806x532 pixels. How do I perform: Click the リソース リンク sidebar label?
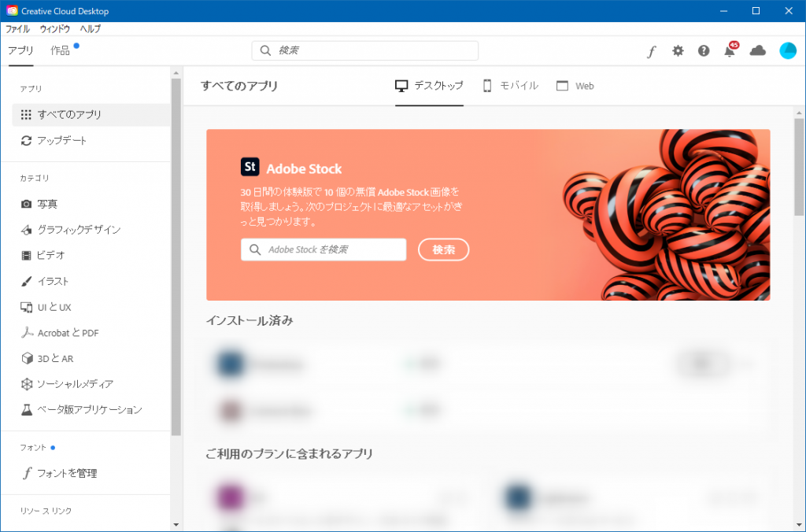[x=46, y=511]
